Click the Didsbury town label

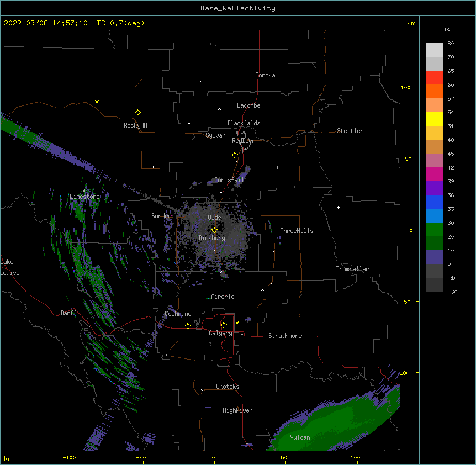(212, 238)
